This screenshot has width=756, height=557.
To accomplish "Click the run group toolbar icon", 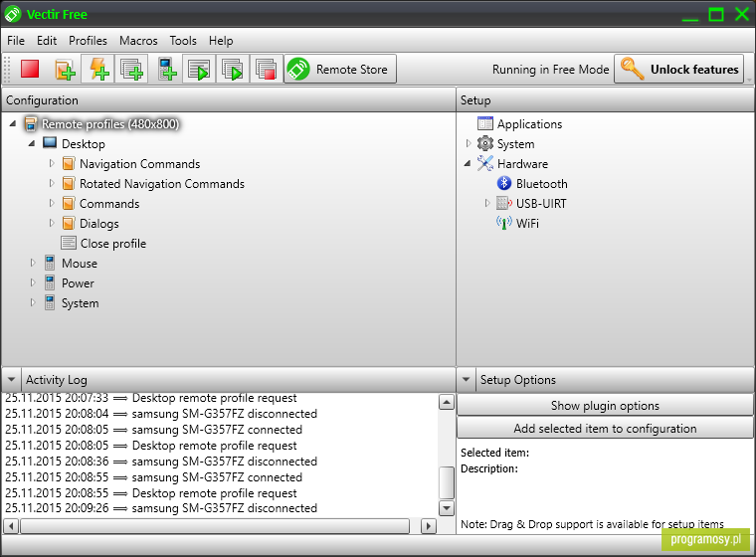I will click(233, 70).
